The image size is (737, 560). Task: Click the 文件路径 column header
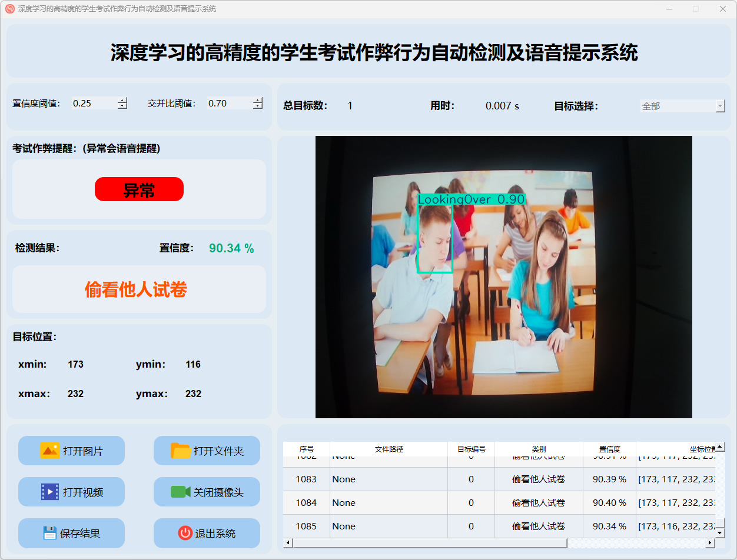389,449
